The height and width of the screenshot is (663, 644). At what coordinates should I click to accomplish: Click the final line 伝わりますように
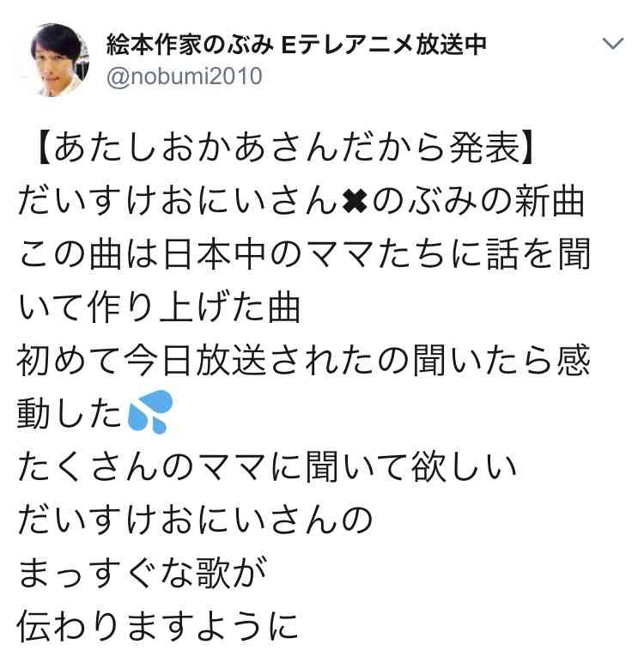(x=158, y=626)
